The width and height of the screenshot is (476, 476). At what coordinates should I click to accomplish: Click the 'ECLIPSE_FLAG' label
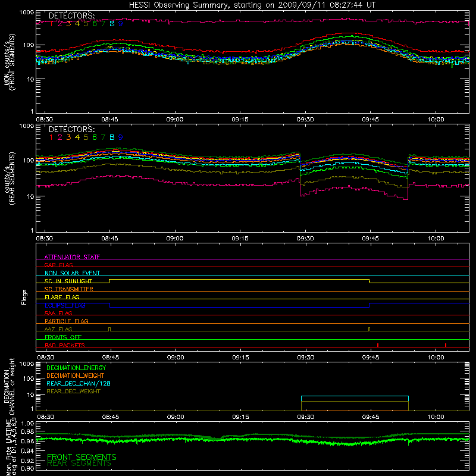tap(65, 305)
